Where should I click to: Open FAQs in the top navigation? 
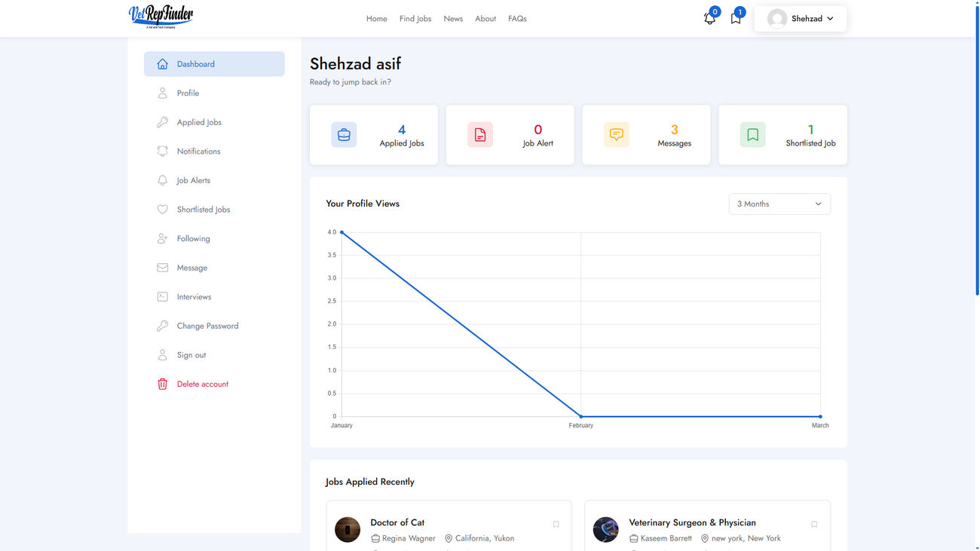click(x=517, y=19)
